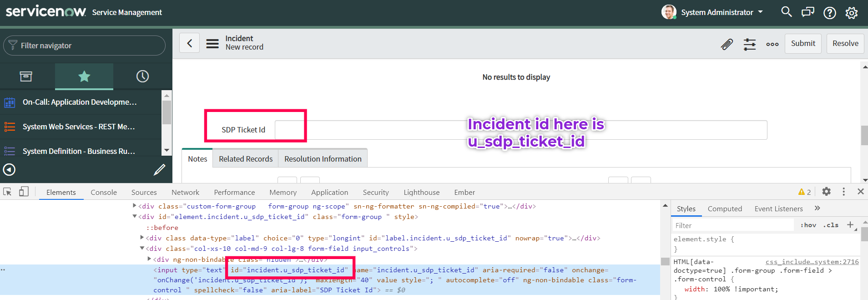
Task: Open the Connect chat icon
Action: [808, 12]
